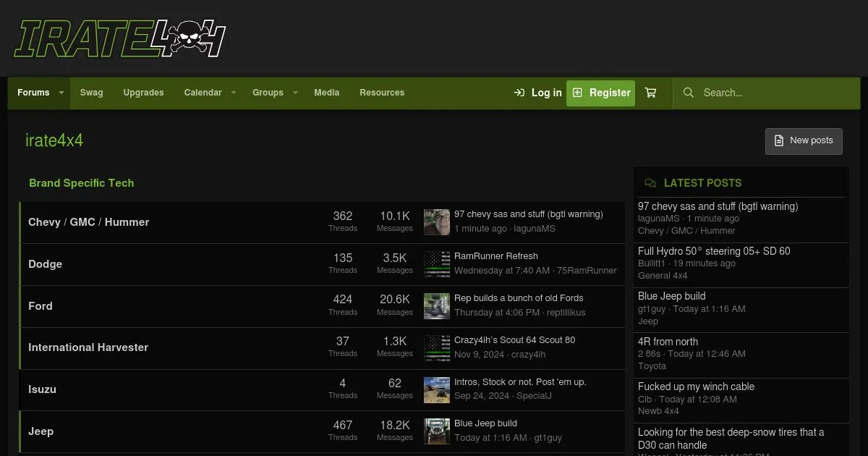Screen dimensions: 868x456
Task: Open the Brand Specific Tech category
Action: coord(81,183)
